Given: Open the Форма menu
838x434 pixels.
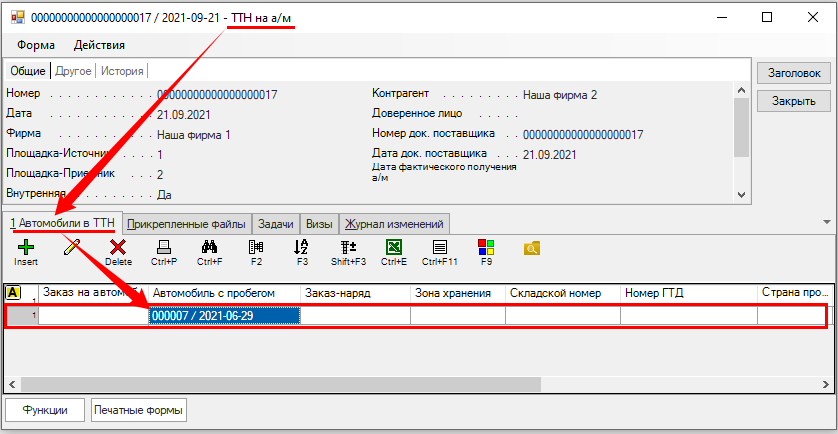Looking at the screenshot, I should pyautogui.click(x=36, y=45).
